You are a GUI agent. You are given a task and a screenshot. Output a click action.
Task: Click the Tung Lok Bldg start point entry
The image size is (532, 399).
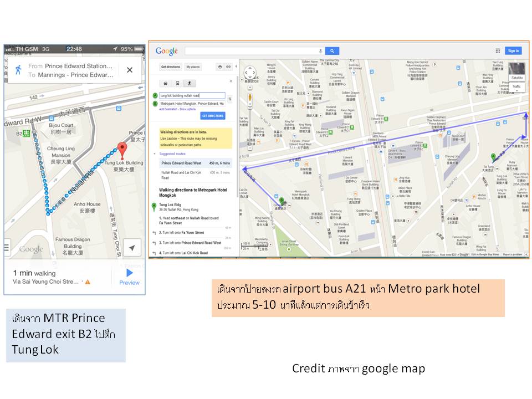pyautogui.click(x=179, y=207)
